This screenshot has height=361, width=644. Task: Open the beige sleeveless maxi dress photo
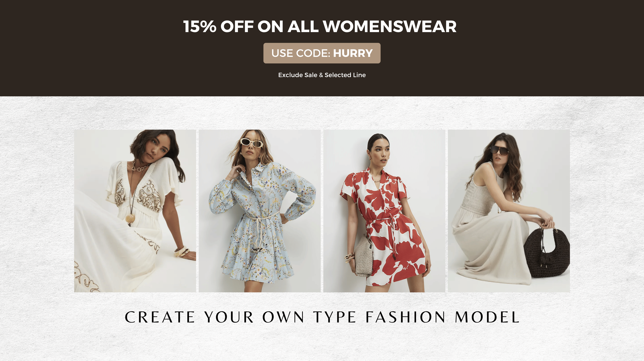point(509,211)
